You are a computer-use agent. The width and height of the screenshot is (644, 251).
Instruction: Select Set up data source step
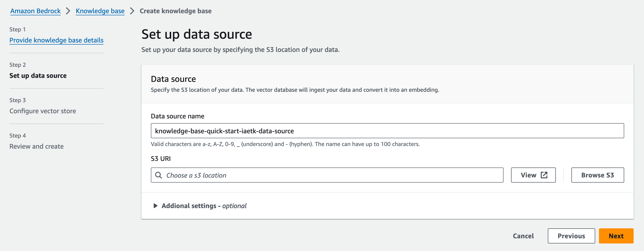(x=38, y=75)
